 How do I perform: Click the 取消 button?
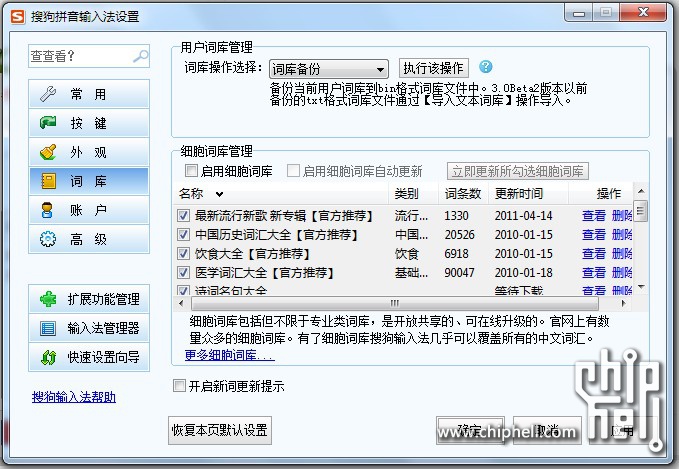[x=547, y=430]
